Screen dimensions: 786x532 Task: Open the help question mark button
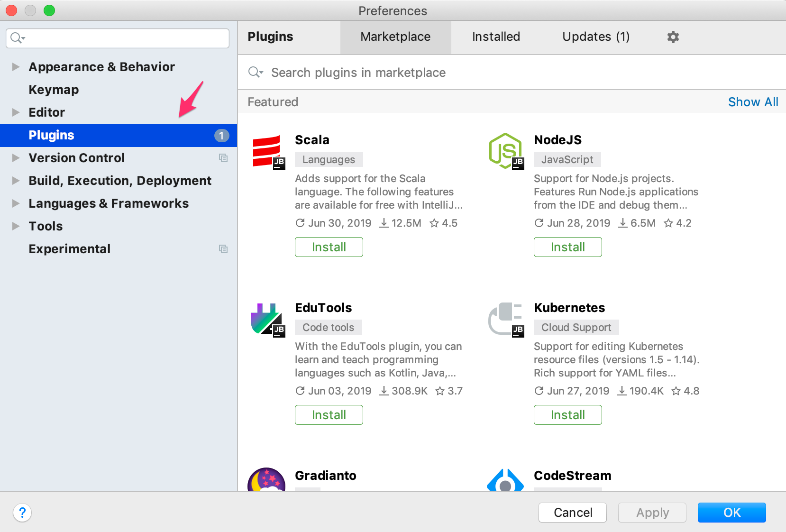pos(22,513)
